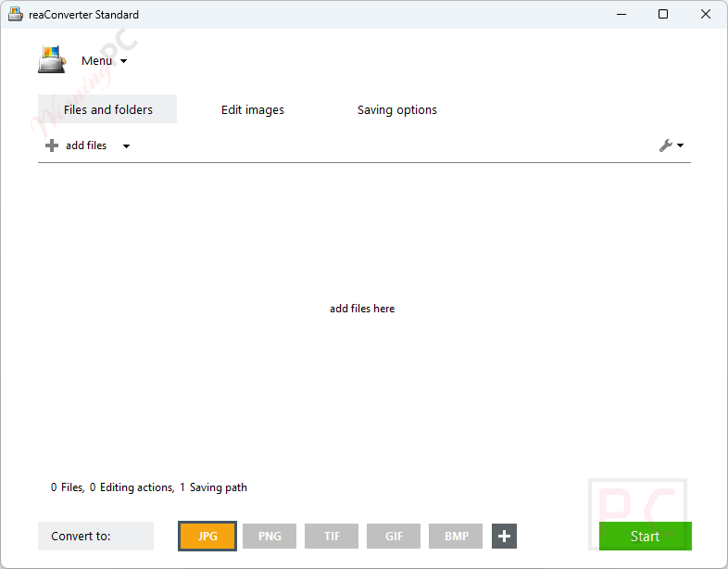Select PNG as output format
The image size is (728, 569).
(x=270, y=536)
